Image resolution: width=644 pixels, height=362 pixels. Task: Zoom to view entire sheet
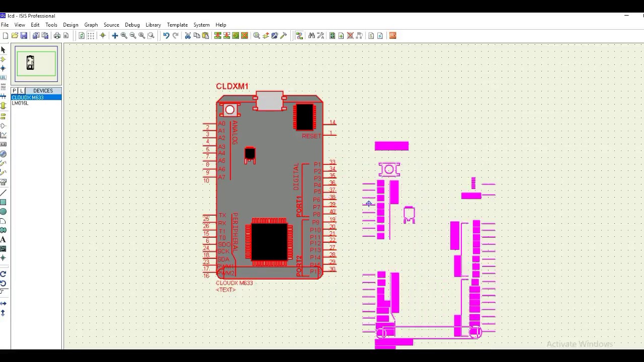point(142,36)
